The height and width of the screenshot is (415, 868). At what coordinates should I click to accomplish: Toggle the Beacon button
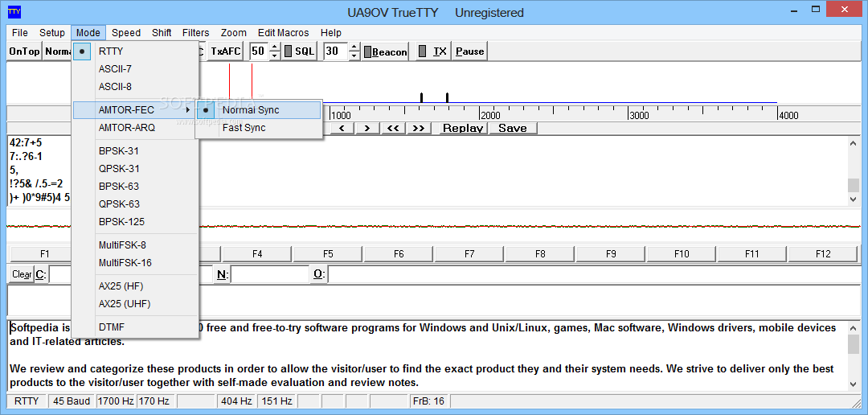pos(385,52)
